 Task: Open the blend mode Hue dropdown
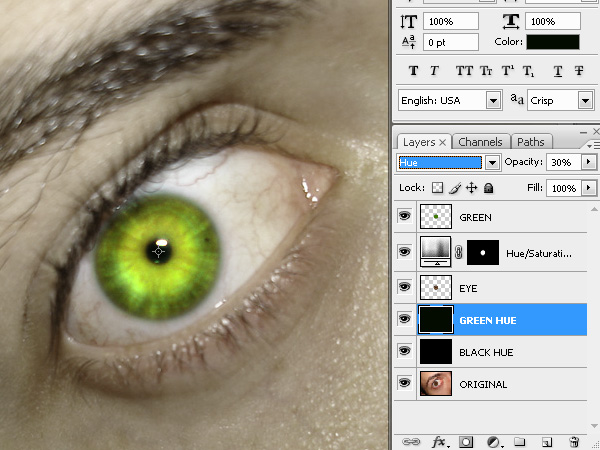tap(492, 163)
